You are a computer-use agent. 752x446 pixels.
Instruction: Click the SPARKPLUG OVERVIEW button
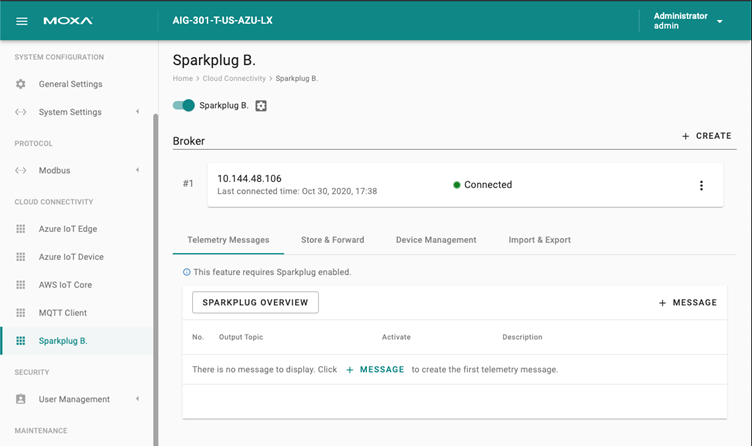click(x=255, y=302)
